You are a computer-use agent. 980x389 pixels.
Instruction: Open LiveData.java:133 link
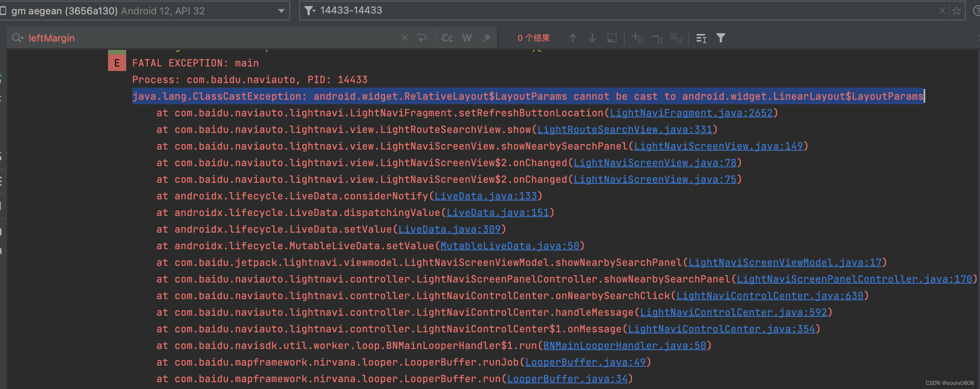point(485,196)
